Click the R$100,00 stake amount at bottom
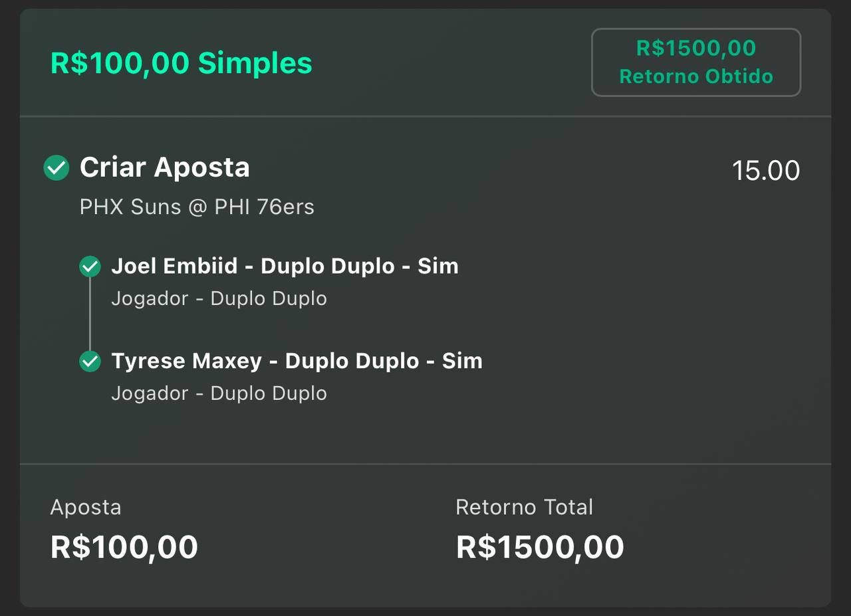 (124, 548)
